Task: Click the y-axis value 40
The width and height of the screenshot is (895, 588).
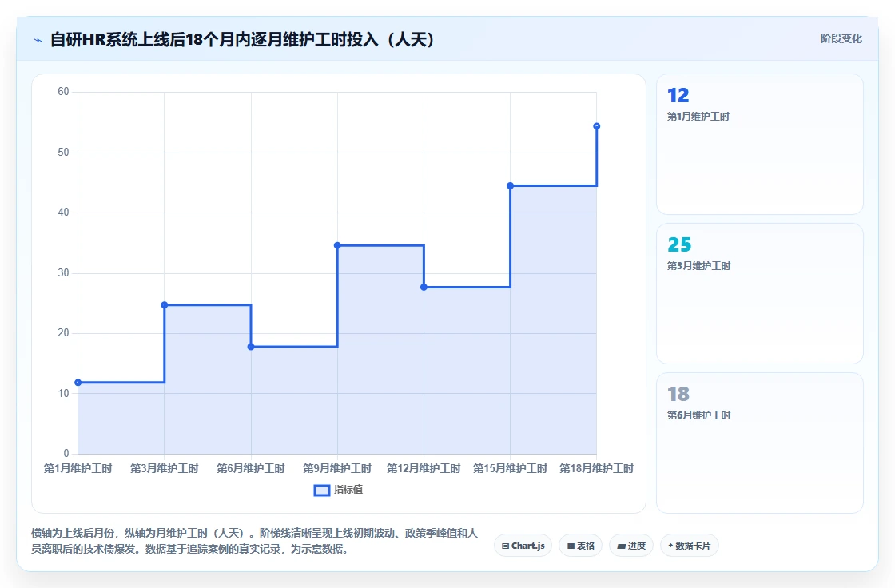Action: click(63, 213)
